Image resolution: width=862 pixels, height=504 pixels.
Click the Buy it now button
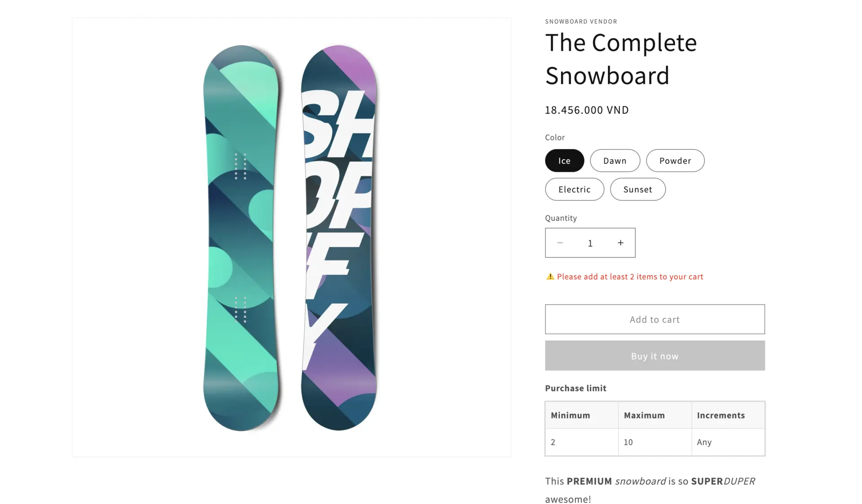(655, 355)
